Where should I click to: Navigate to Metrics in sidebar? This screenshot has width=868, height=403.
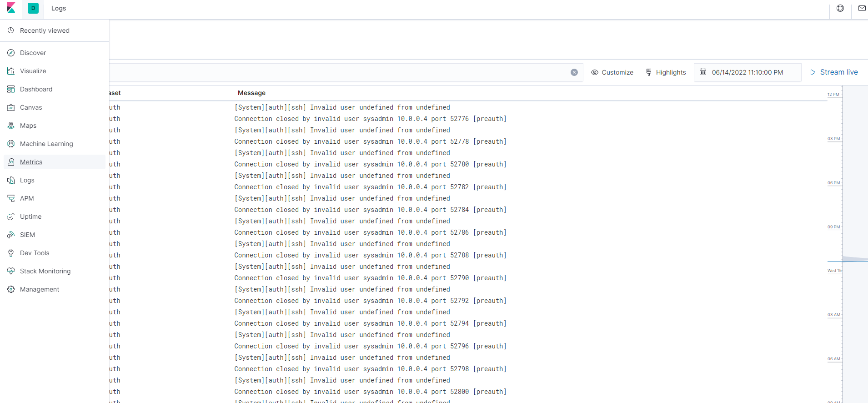[31, 162]
